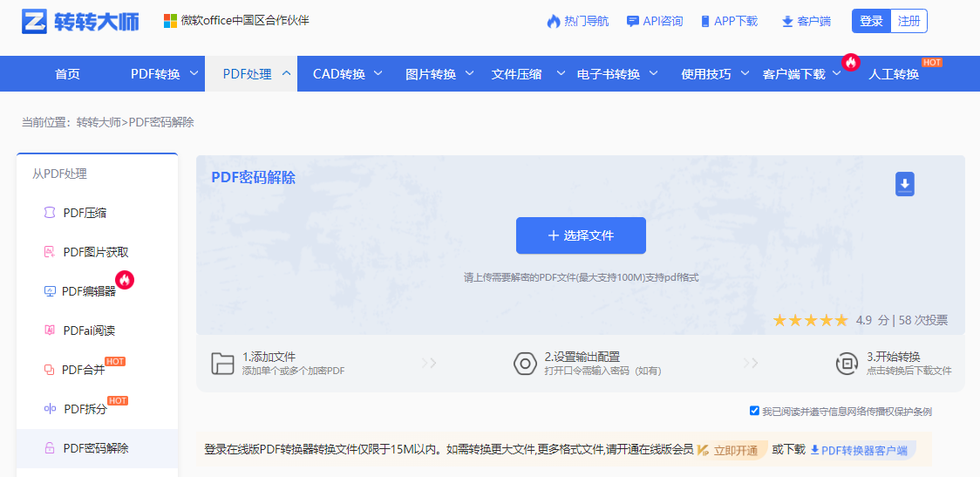Click the 选择文件 upload button
This screenshot has height=477, width=980.
581,235
